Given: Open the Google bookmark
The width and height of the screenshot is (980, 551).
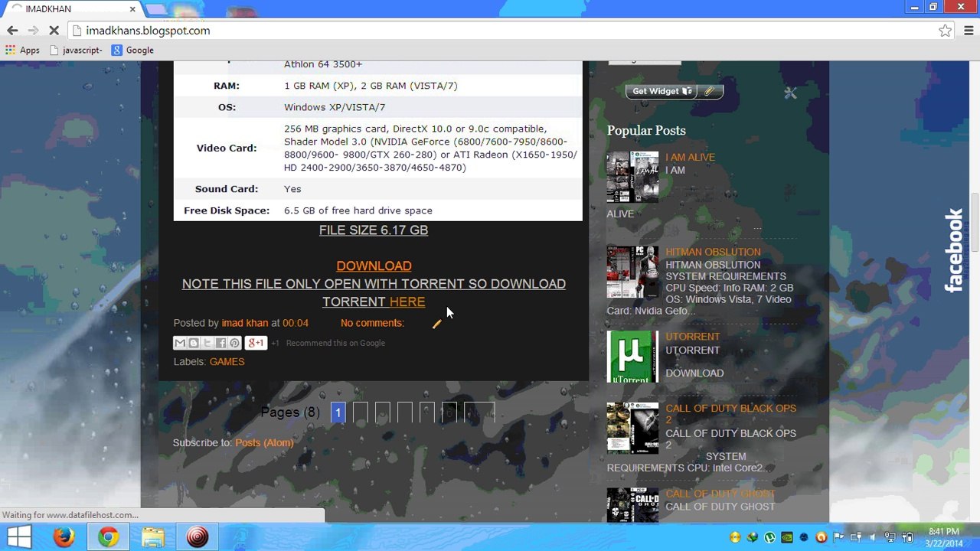Looking at the screenshot, I should click(132, 50).
